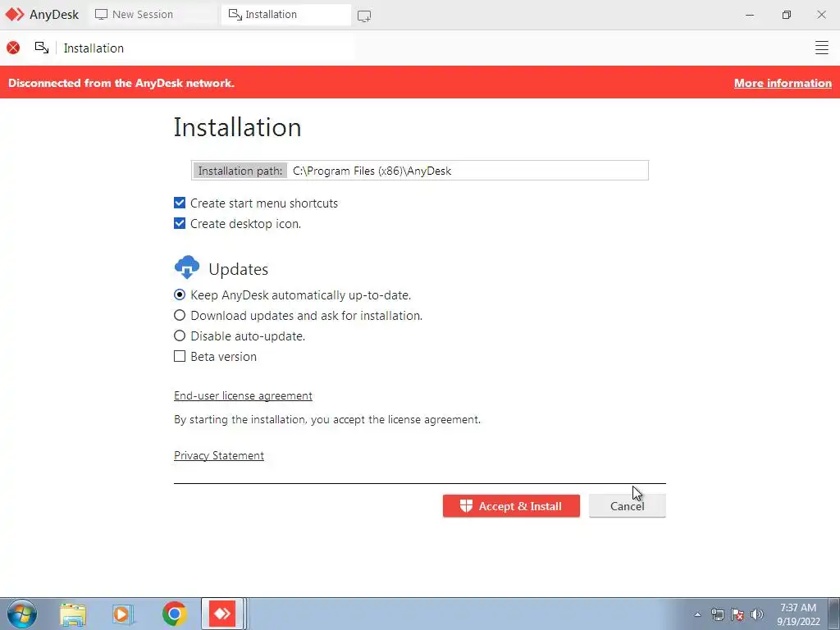Viewport: 840px width, 630px height.
Task: Click the volume speaker tray icon
Action: pos(757,614)
